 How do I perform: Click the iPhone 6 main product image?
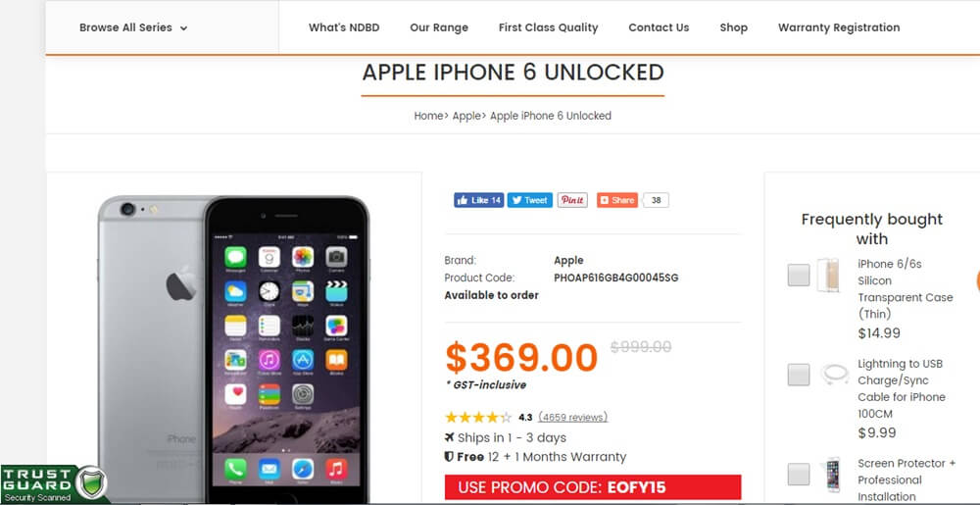point(233,347)
